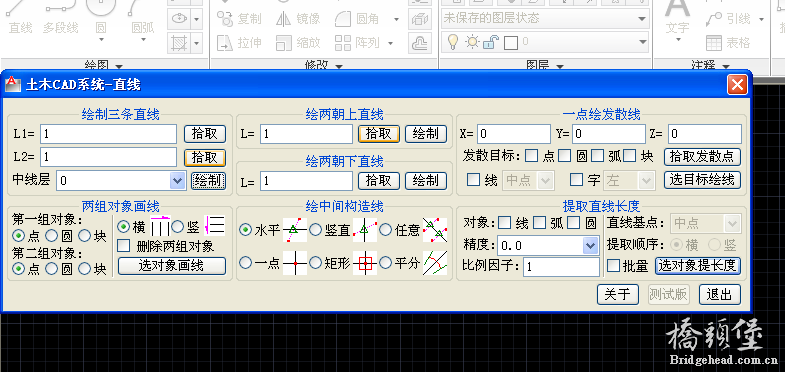
Task: Select the 竖直 construction line radio
Action: [315, 230]
